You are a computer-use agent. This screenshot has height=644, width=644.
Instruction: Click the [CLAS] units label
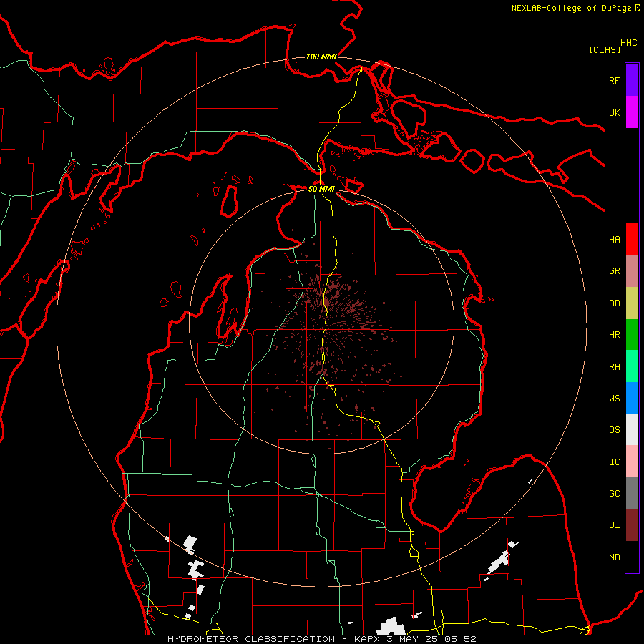tap(605, 49)
